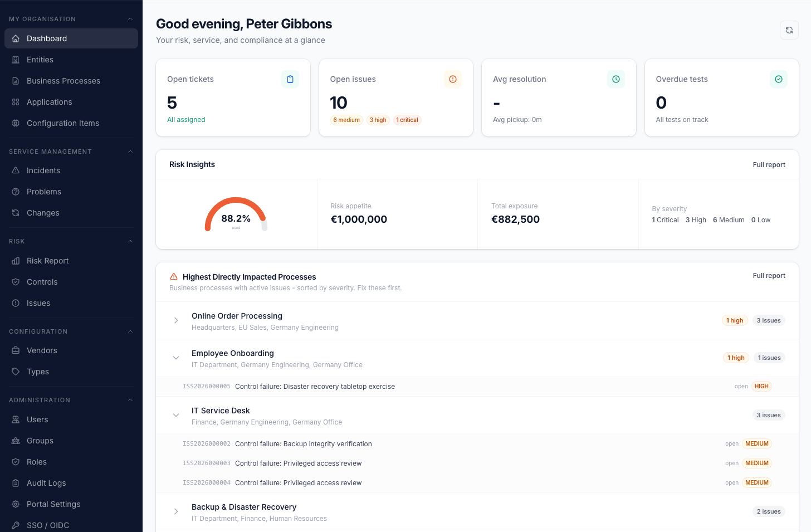The height and width of the screenshot is (532, 811).
Task: Open Audit Logs via its sidebar icon
Action: pyautogui.click(x=15, y=483)
